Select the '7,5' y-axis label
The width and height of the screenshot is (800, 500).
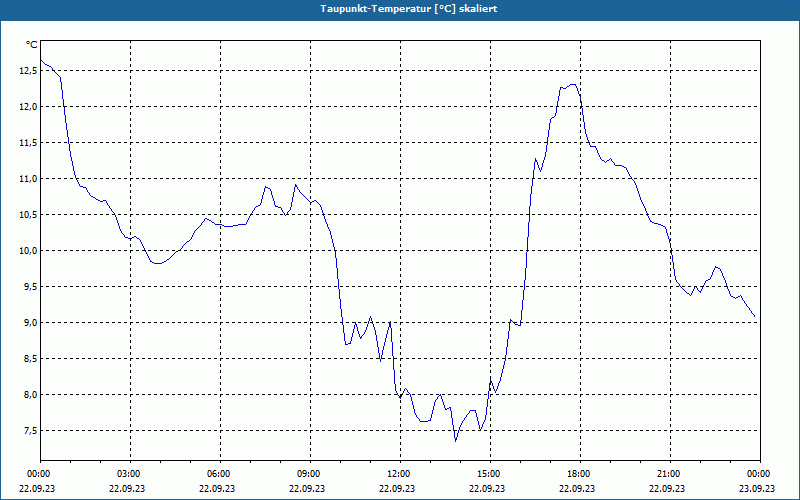pyautogui.click(x=30, y=431)
